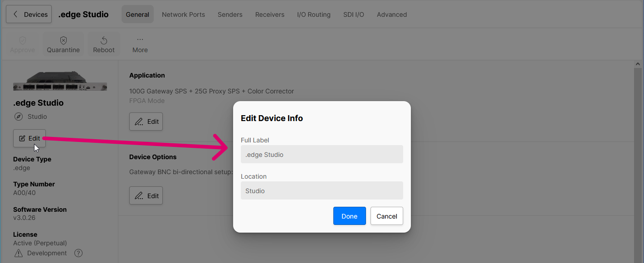Cancel the Edit Device Info dialog
The height and width of the screenshot is (263, 644).
[x=386, y=216]
